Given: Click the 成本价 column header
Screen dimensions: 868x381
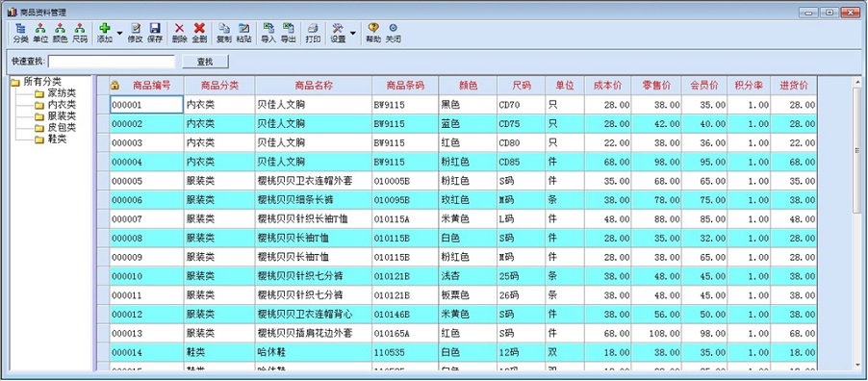Looking at the screenshot, I should pyautogui.click(x=608, y=86).
